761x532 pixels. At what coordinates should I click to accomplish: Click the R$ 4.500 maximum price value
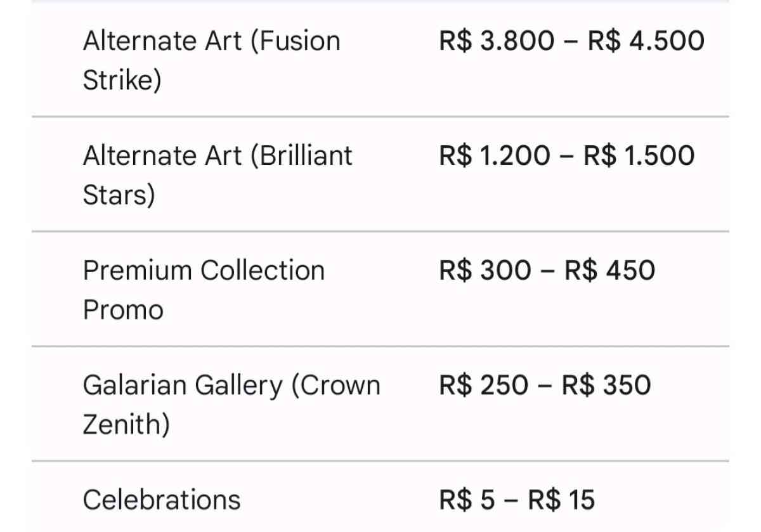coord(646,42)
